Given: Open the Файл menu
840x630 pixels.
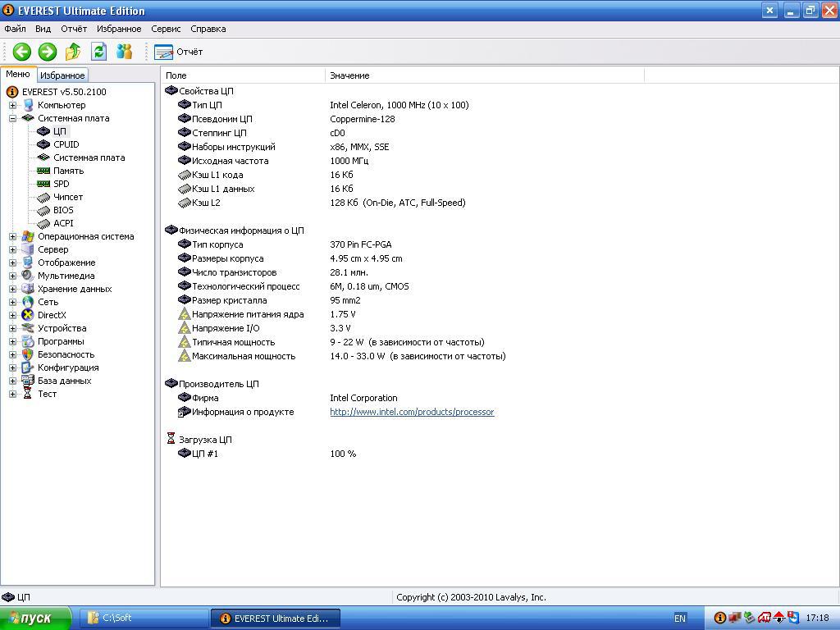Looking at the screenshot, I should click(x=15, y=29).
